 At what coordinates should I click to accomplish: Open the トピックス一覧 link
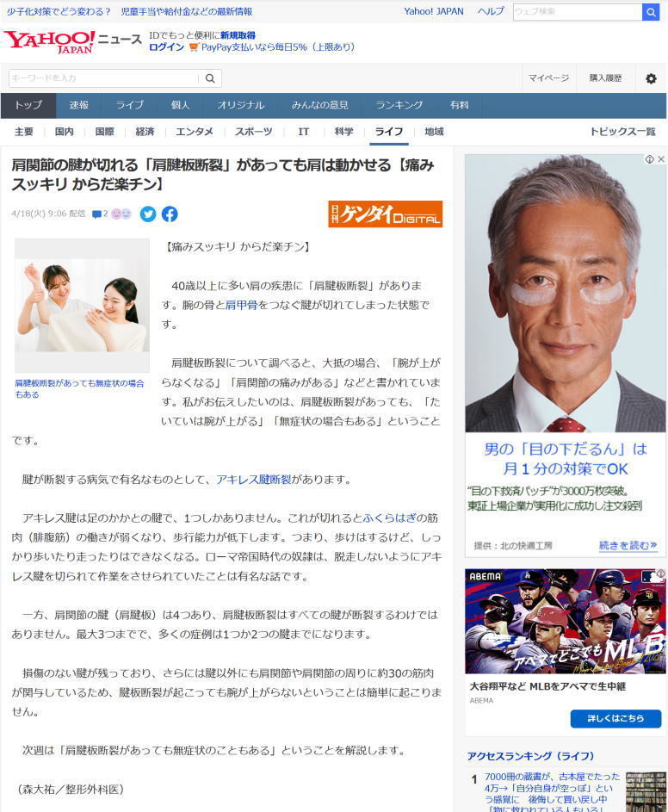tap(622, 132)
